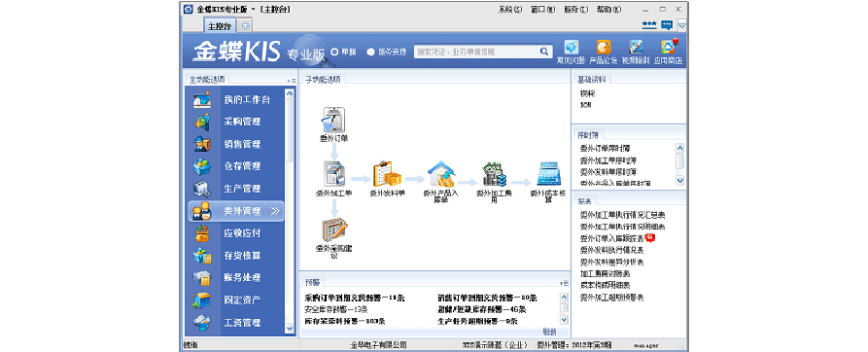This screenshot has width=868, height=352.
Task: Click the Kingdee app icon in title bar
Action: pos(189,10)
